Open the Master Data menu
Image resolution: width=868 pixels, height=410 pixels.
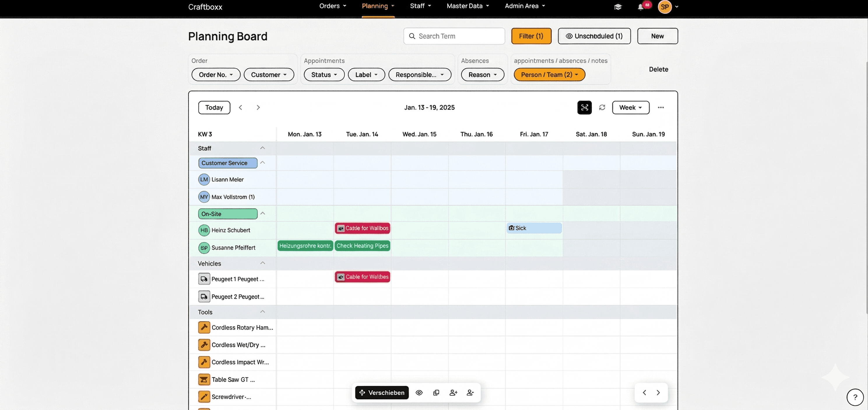click(x=467, y=6)
